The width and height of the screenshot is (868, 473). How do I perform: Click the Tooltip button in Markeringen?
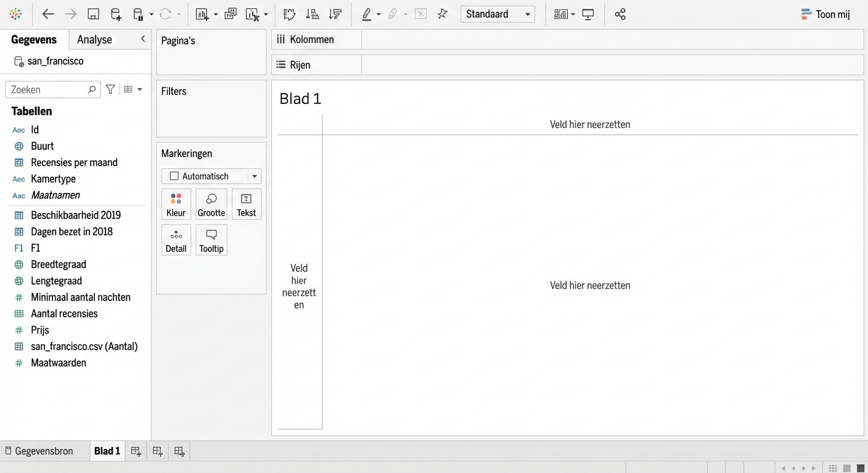[211, 240]
